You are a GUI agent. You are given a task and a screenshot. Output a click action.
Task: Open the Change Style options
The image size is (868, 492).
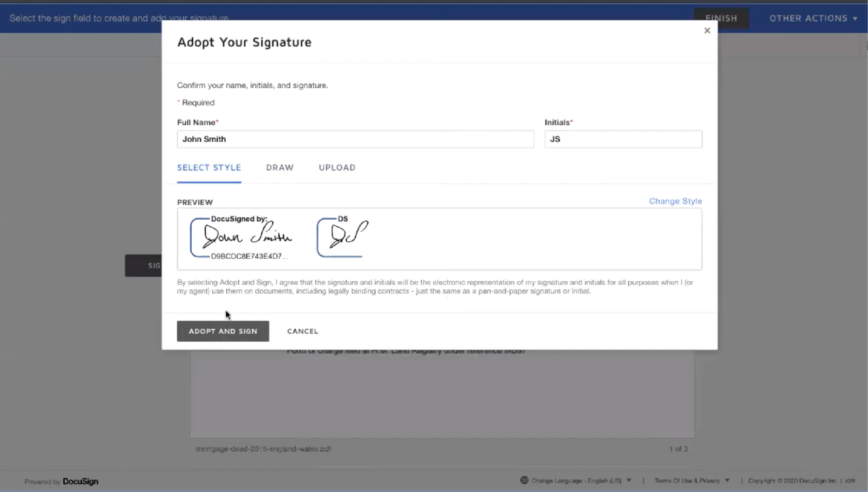pos(675,201)
